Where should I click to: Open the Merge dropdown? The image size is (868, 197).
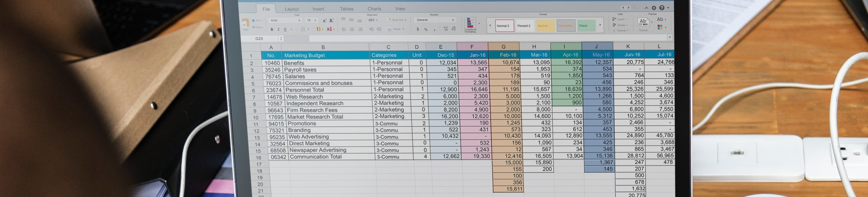click(x=395, y=29)
